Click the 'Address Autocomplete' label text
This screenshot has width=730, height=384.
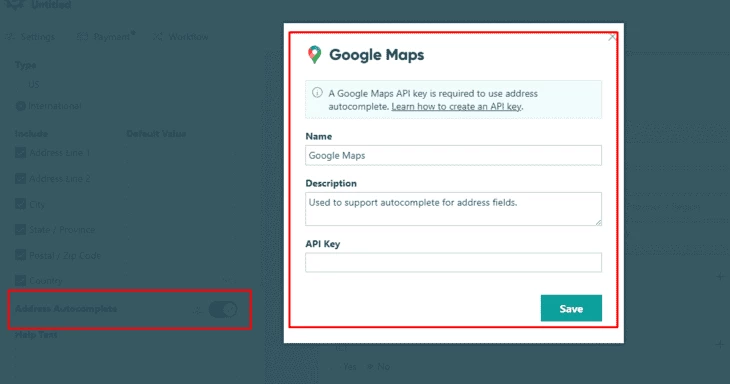pyautogui.click(x=66, y=309)
